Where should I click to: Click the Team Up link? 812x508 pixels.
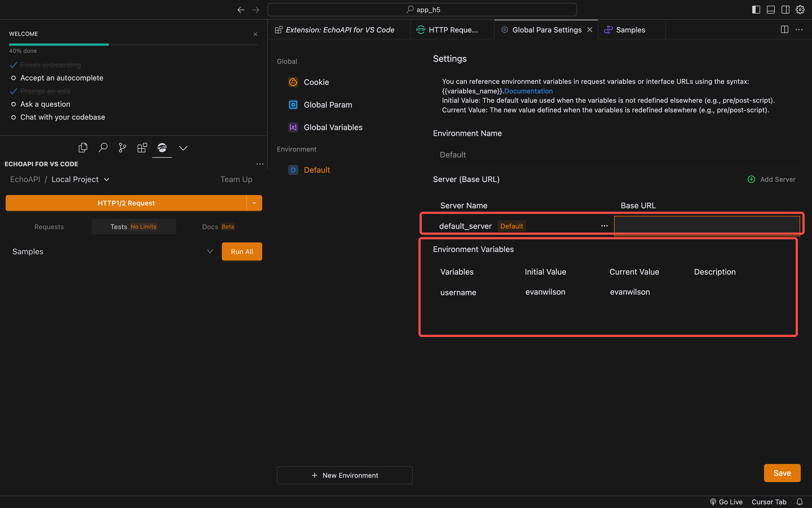[236, 179]
